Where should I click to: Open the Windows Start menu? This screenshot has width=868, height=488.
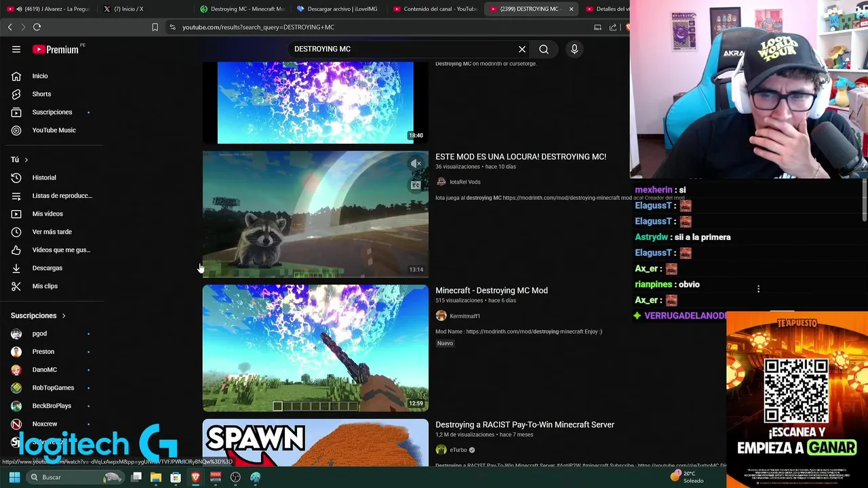coord(14,477)
